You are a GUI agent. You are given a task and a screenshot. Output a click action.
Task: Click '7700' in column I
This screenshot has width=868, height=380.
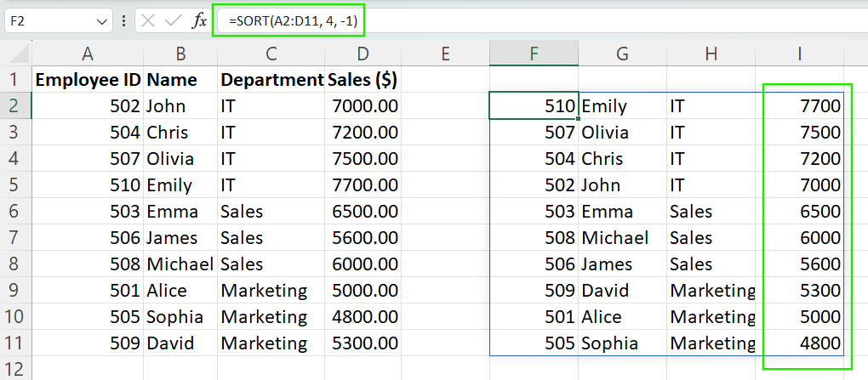[800, 105]
